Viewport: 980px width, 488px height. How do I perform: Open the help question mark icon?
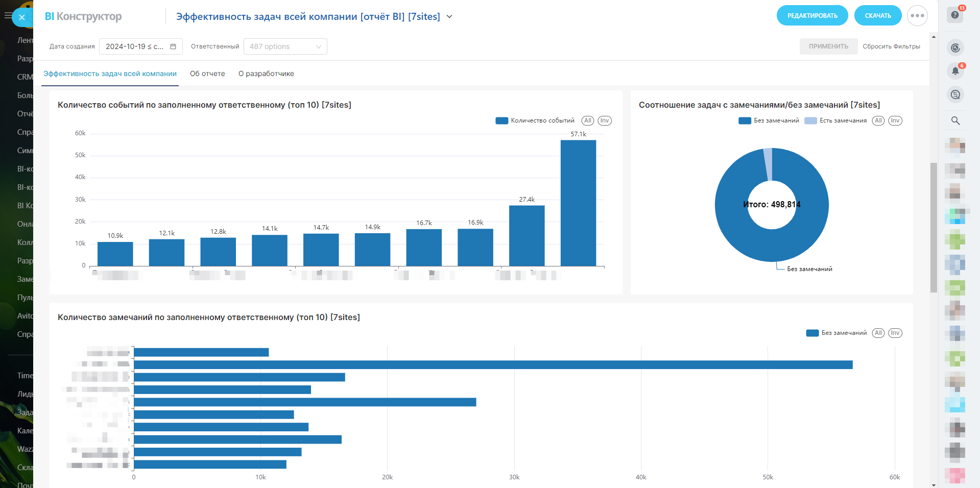(954, 15)
